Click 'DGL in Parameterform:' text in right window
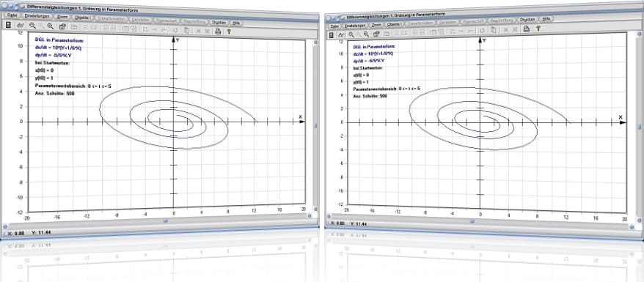This screenshot has height=282, width=644. (374, 46)
